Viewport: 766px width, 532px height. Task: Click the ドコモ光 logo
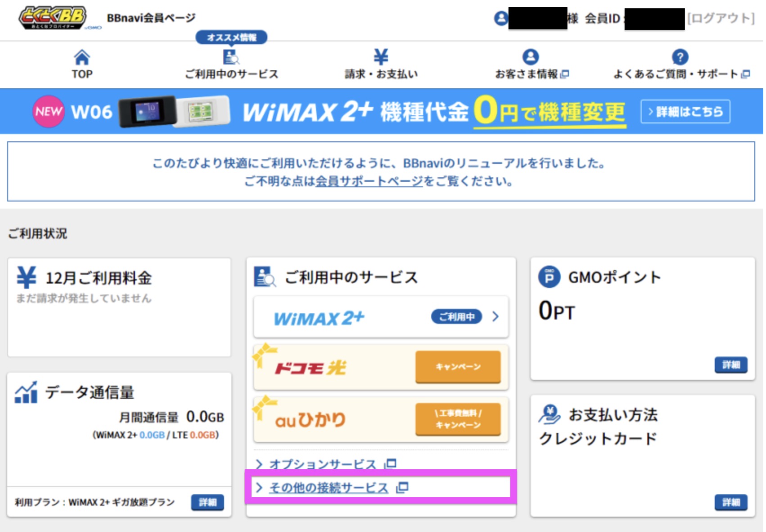311,368
